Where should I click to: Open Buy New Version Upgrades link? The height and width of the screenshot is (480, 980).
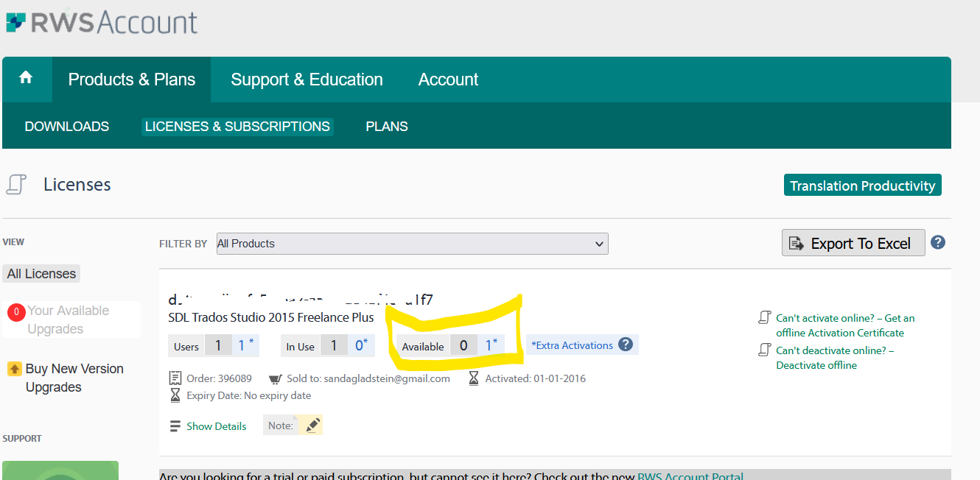pyautogui.click(x=74, y=378)
